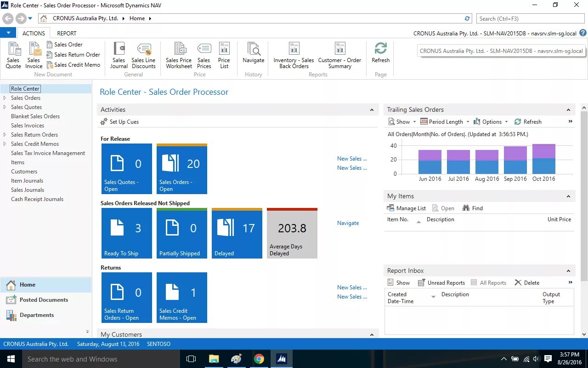Collapse the My Customers section
The image size is (588, 368).
(372, 334)
